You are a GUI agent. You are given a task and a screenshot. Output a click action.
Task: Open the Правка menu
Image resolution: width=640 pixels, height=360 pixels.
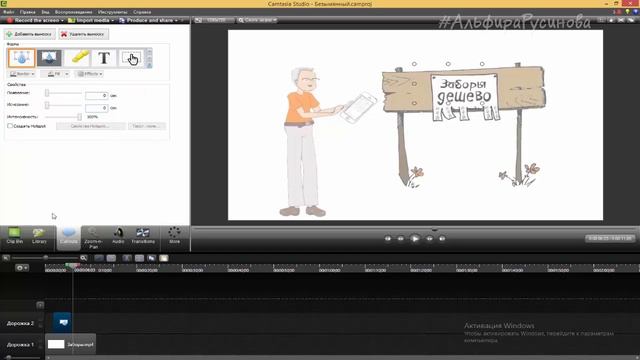point(28,12)
